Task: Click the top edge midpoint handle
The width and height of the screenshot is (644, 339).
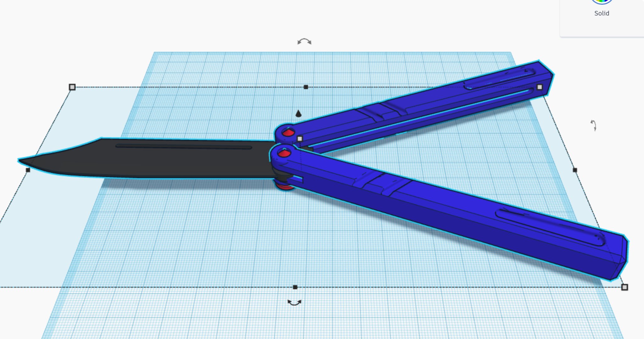Action: click(x=306, y=87)
